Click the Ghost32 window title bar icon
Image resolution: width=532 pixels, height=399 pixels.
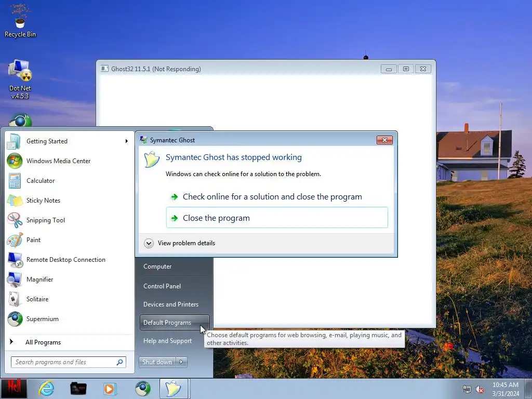104,69
